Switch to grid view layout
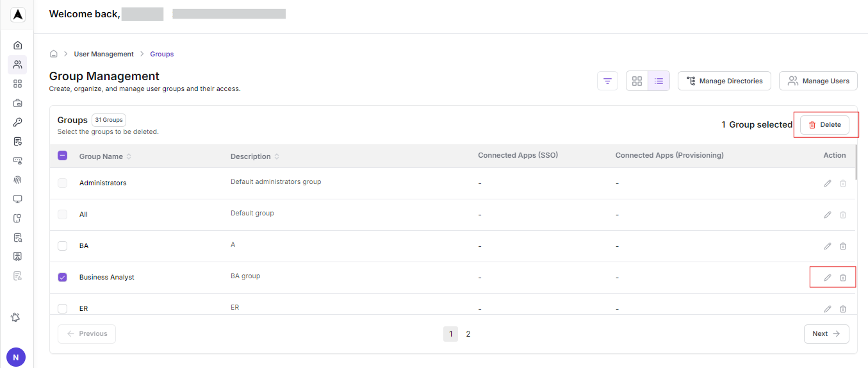The width and height of the screenshot is (868, 368). coord(637,81)
